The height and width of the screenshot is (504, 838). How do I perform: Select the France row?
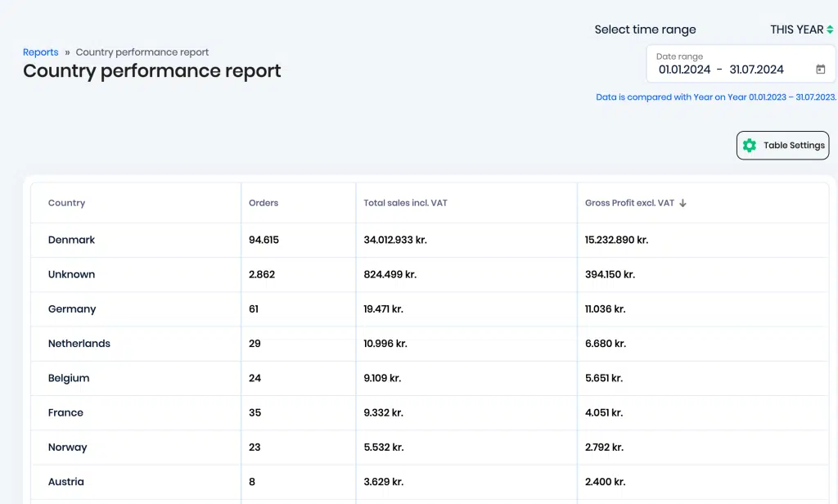[430, 412]
